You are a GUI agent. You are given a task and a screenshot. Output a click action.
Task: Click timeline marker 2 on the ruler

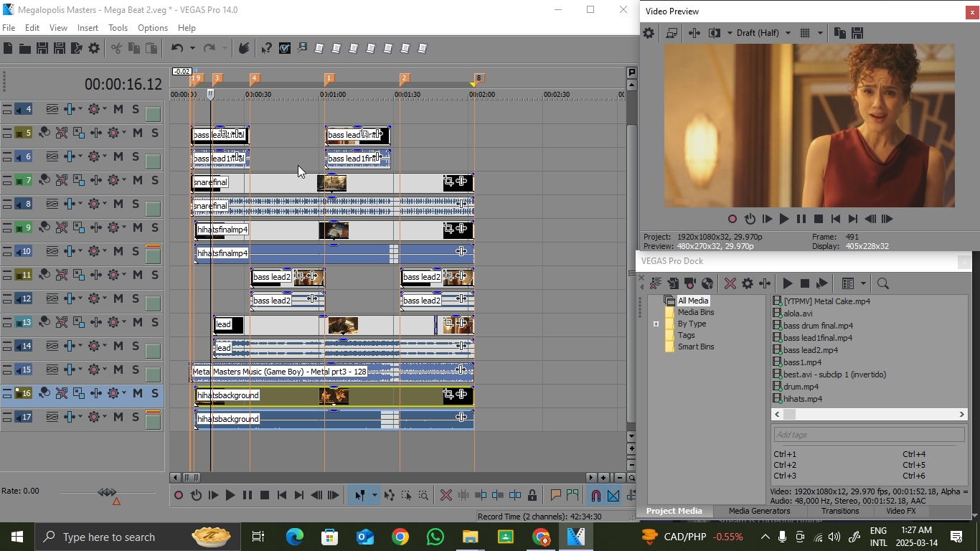(x=405, y=78)
